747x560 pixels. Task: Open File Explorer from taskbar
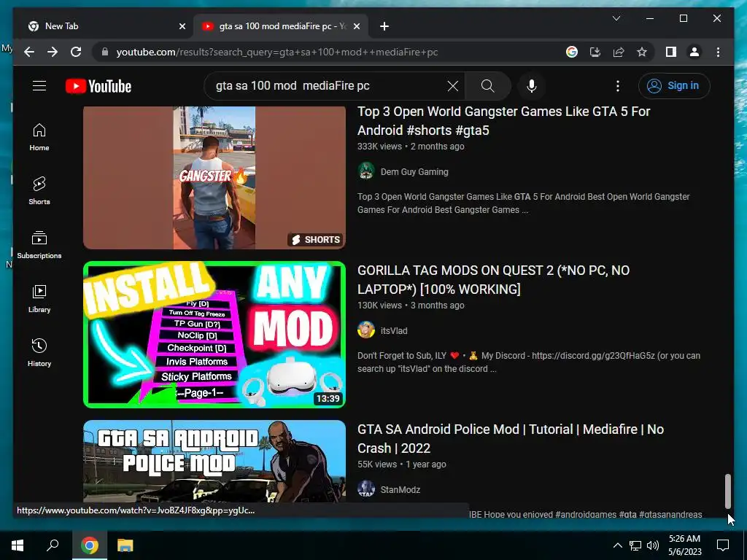pos(125,545)
